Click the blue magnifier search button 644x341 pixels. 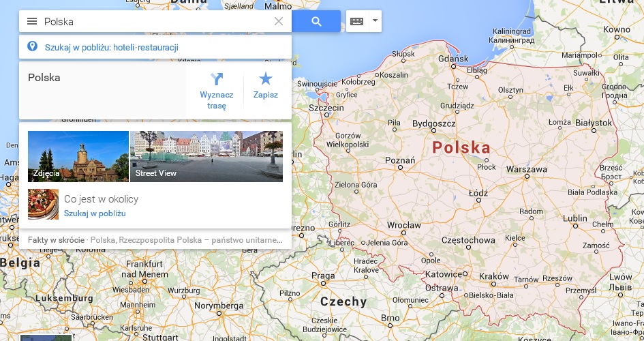click(x=316, y=21)
